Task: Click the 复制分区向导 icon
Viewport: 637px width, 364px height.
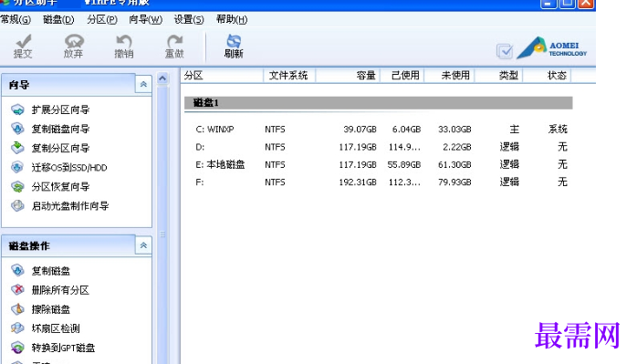Action: click(18, 148)
